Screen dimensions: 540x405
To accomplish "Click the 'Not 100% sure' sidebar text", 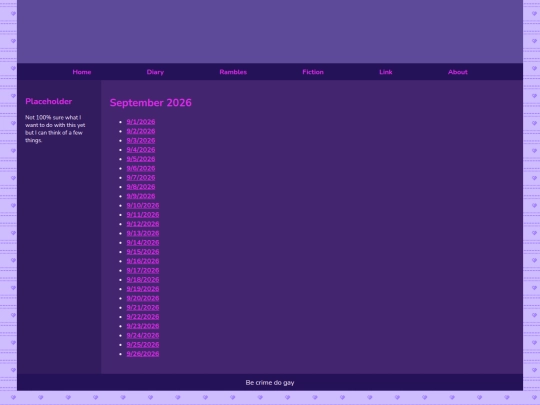I will (x=55, y=129).
